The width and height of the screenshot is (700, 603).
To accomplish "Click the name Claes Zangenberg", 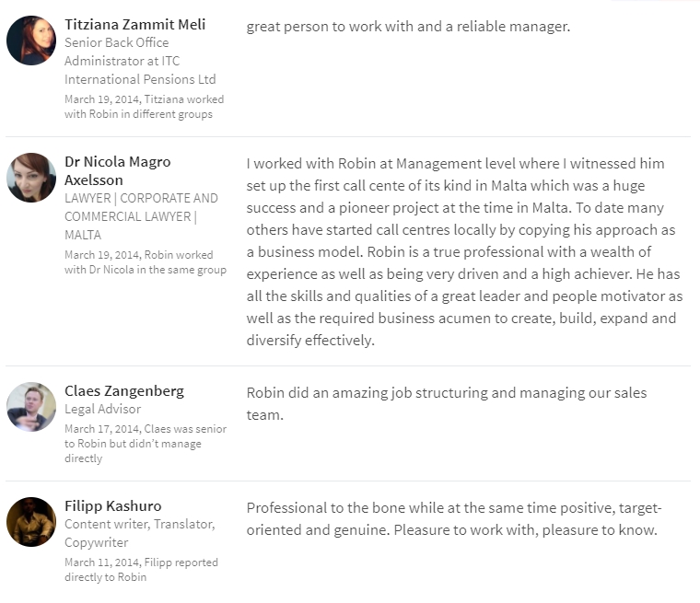I will click(x=124, y=391).
